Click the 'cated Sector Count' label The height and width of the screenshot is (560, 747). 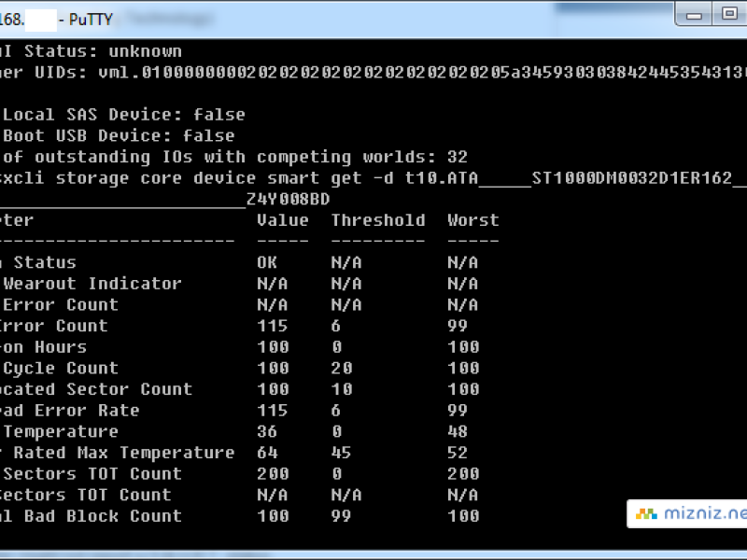pos(96,389)
